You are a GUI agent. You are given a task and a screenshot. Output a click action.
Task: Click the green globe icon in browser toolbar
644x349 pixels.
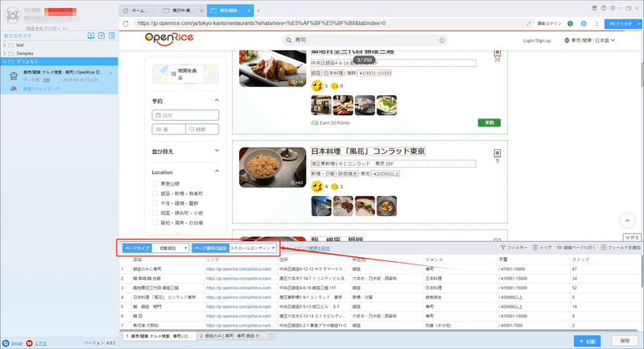pos(570,23)
